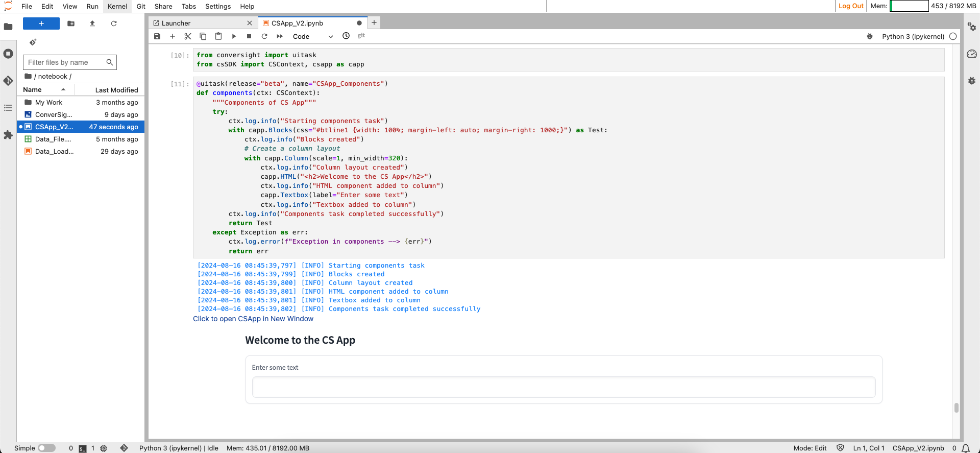This screenshot has height=453, width=980.
Task: Run the selected cell
Action: [234, 36]
